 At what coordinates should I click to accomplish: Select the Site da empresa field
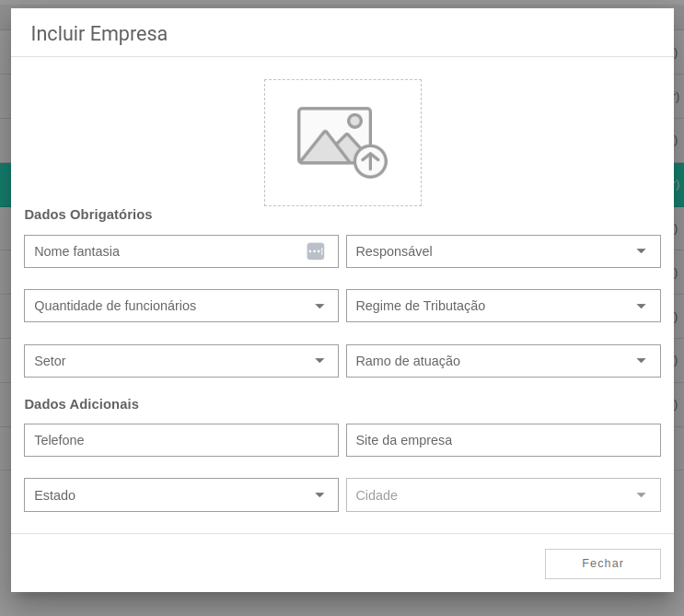504,440
